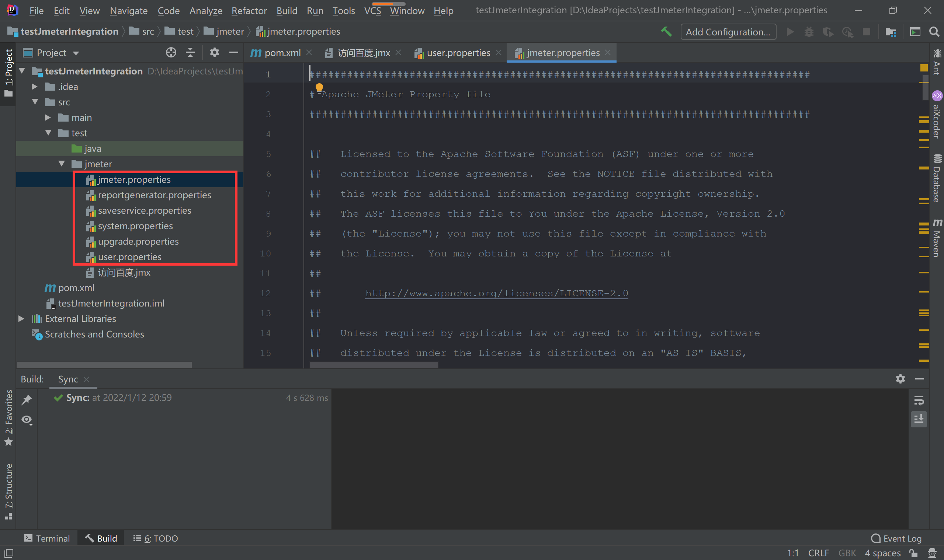Open the Build tool window settings gear
This screenshot has height=560, width=944.
(900, 378)
